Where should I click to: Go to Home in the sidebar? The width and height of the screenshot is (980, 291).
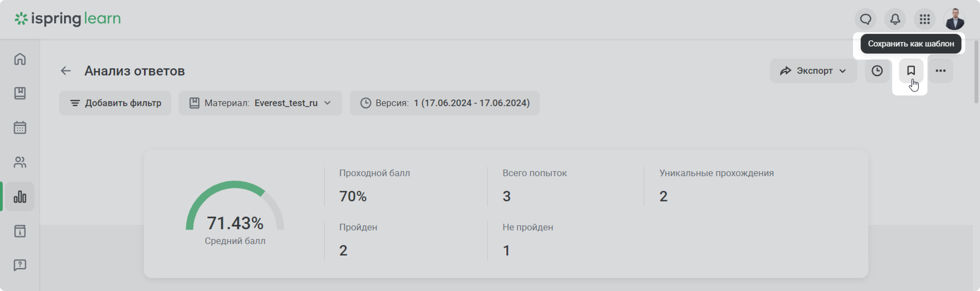click(20, 59)
